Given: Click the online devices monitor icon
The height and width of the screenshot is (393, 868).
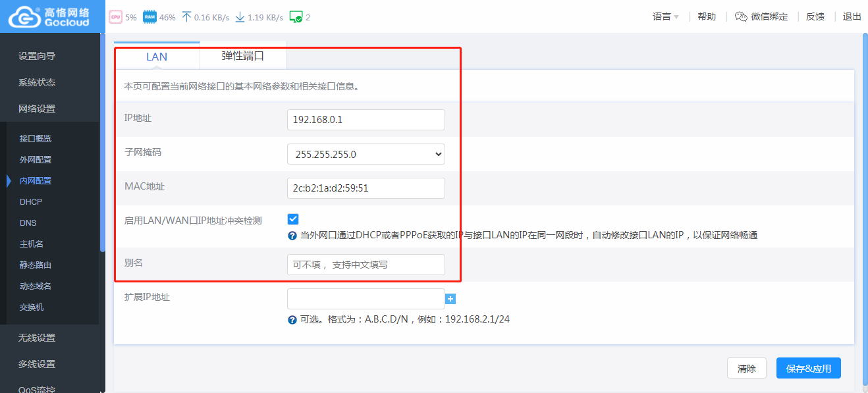Looking at the screenshot, I should point(296,17).
